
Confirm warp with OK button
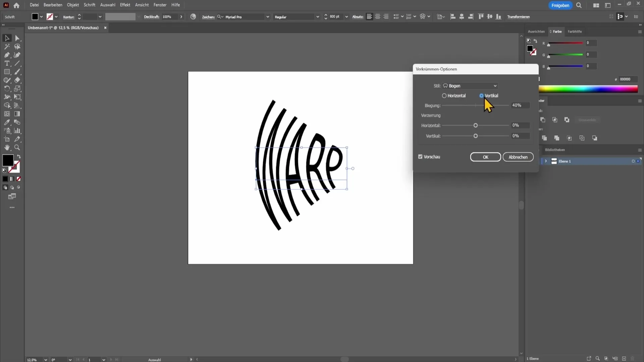coord(485,157)
